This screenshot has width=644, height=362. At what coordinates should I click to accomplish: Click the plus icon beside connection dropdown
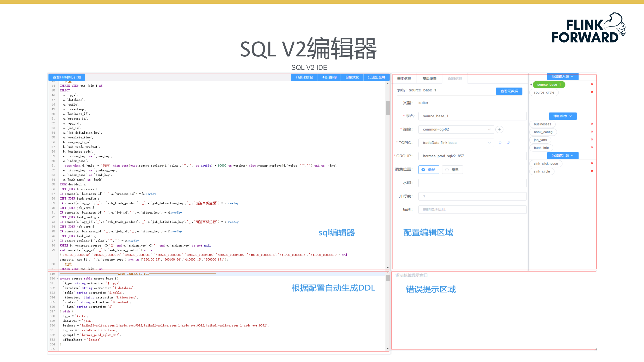499,129
